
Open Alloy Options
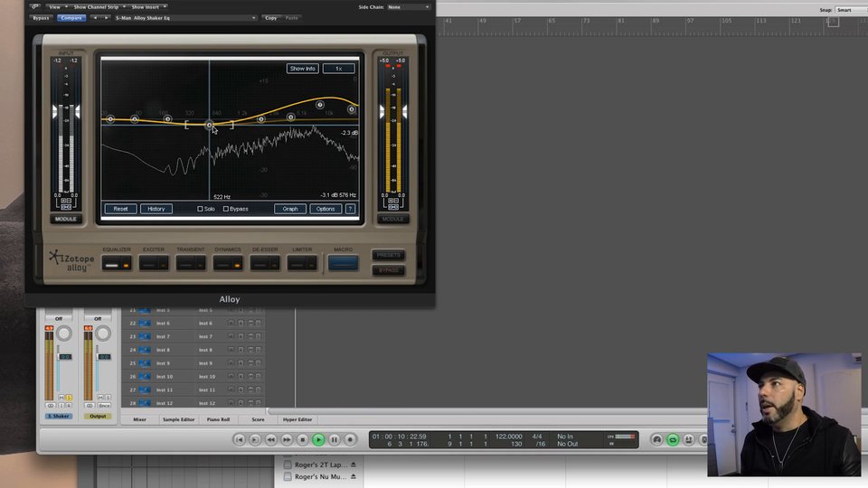(x=325, y=209)
